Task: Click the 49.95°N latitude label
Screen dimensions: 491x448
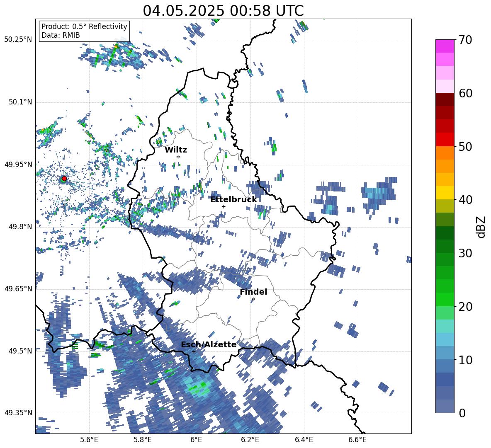Action: click(18, 164)
